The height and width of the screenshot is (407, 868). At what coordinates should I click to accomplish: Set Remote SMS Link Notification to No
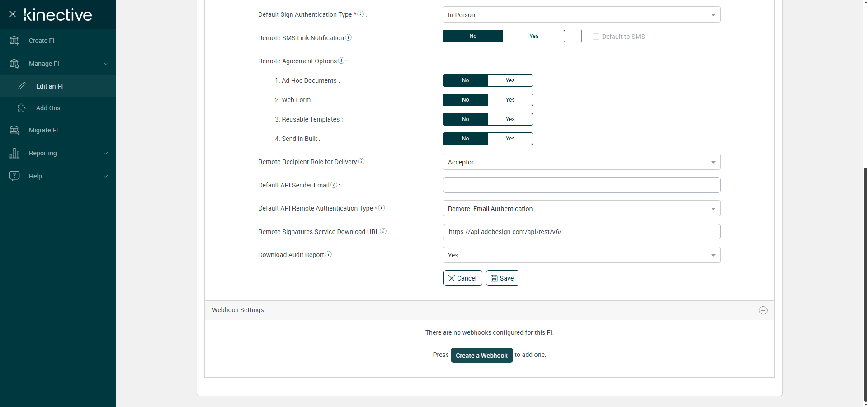473,36
